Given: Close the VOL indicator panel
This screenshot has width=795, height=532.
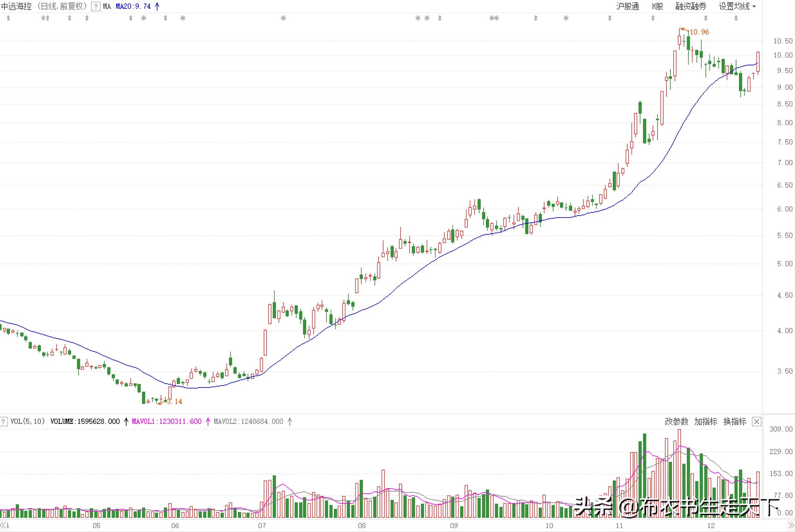Looking at the screenshot, I should [x=757, y=422].
